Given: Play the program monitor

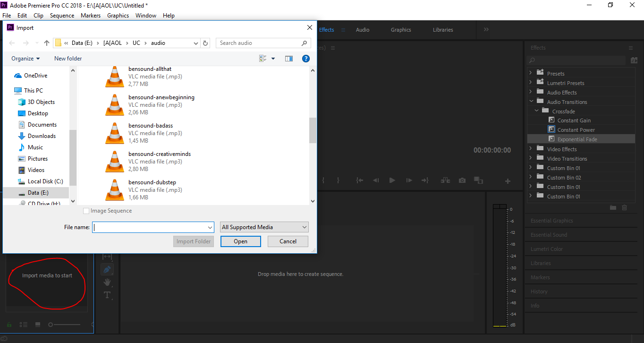Looking at the screenshot, I should pos(392,180).
